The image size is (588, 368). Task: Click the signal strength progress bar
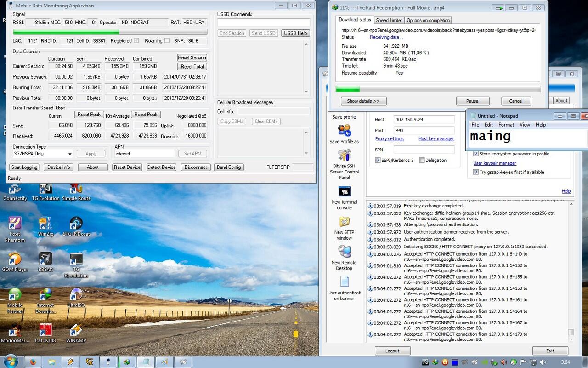(x=110, y=32)
